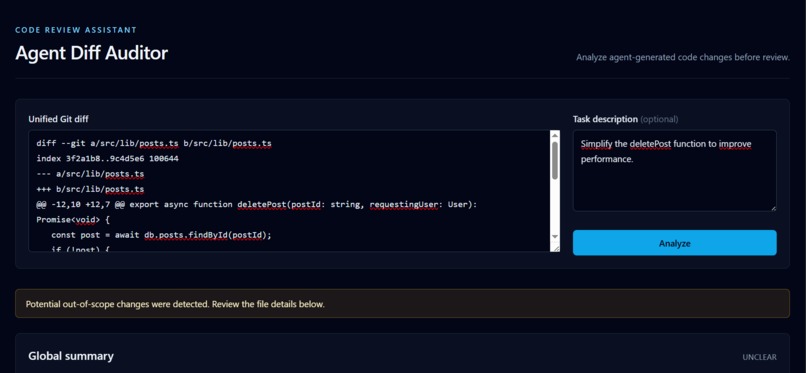Click the 'index 3f2a1b8..9c4d5e6 100644' line
Screen dimensions: 806x373
pyautogui.click(x=107, y=159)
